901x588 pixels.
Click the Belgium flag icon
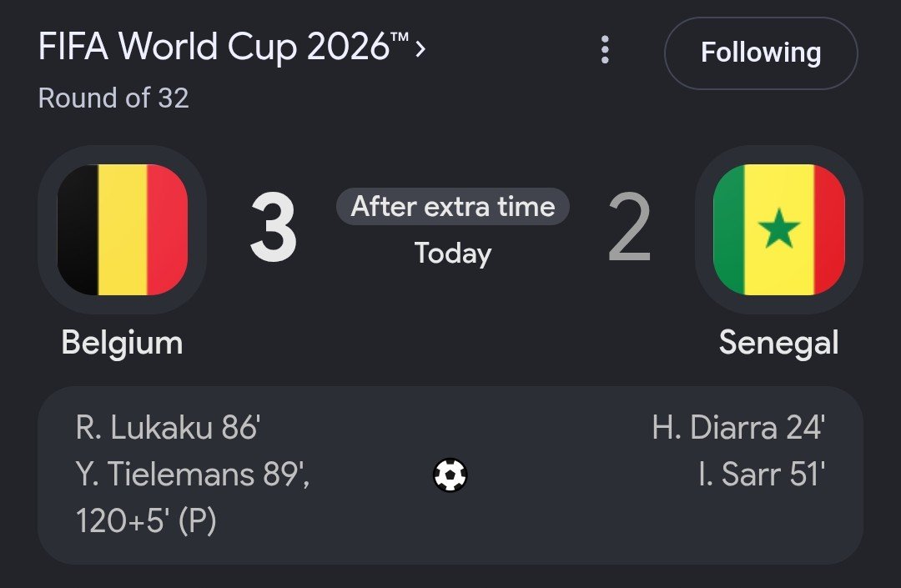point(123,229)
